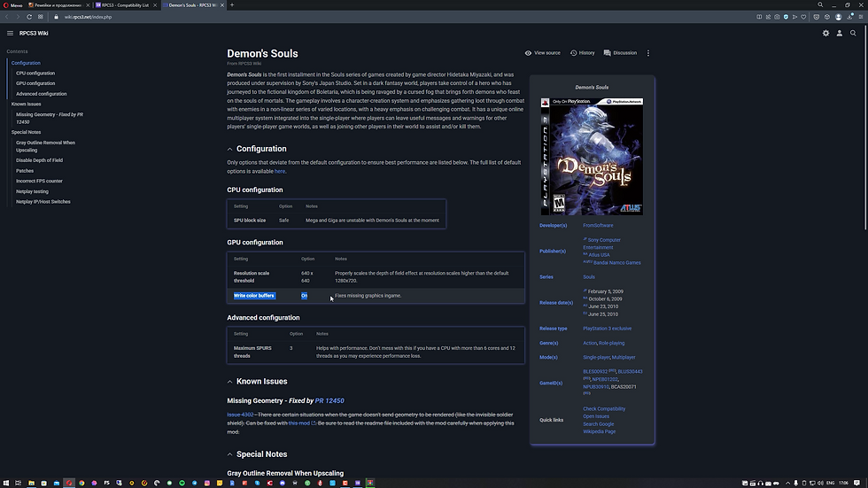
Task: Open the wiki hamburger menu
Action: click(x=10, y=33)
